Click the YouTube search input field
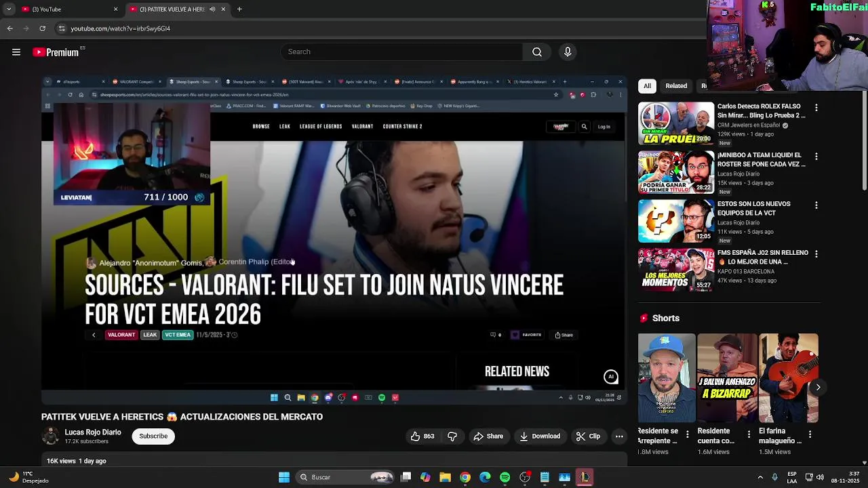Image resolution: width=868 pixels, height=488 pixels. 402,52
